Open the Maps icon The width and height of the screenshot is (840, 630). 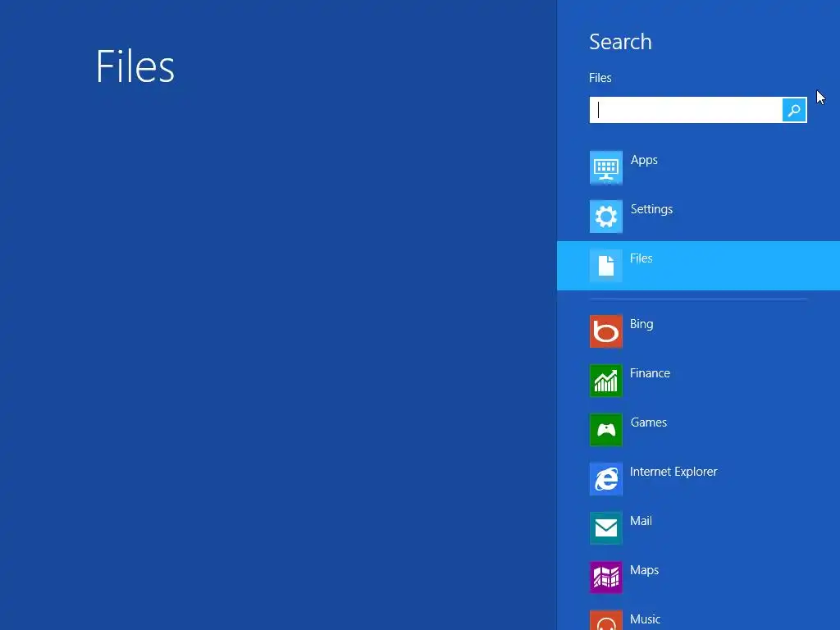pos(606,577)
